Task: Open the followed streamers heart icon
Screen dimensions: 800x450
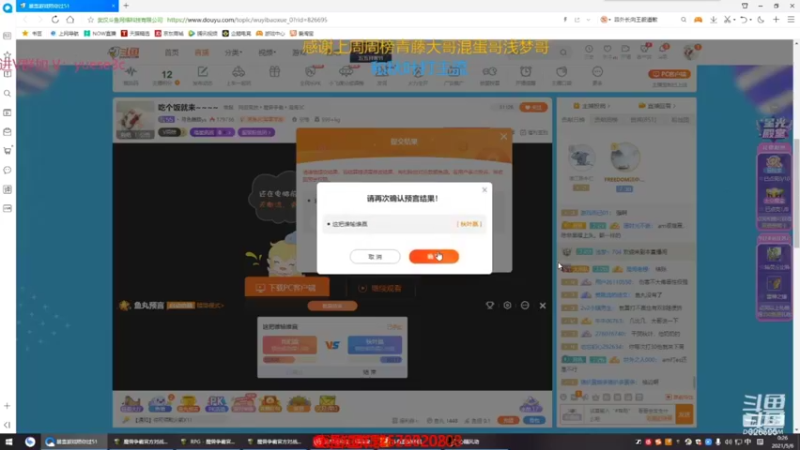Action: tap(607, 49)
